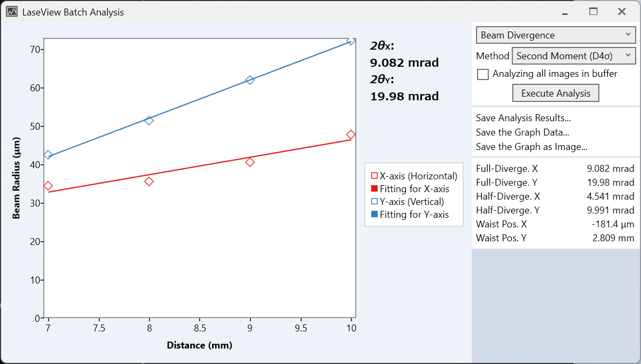Enable Analyzing all images in buffer checkbox
The image size is (641, 364).
483,74
